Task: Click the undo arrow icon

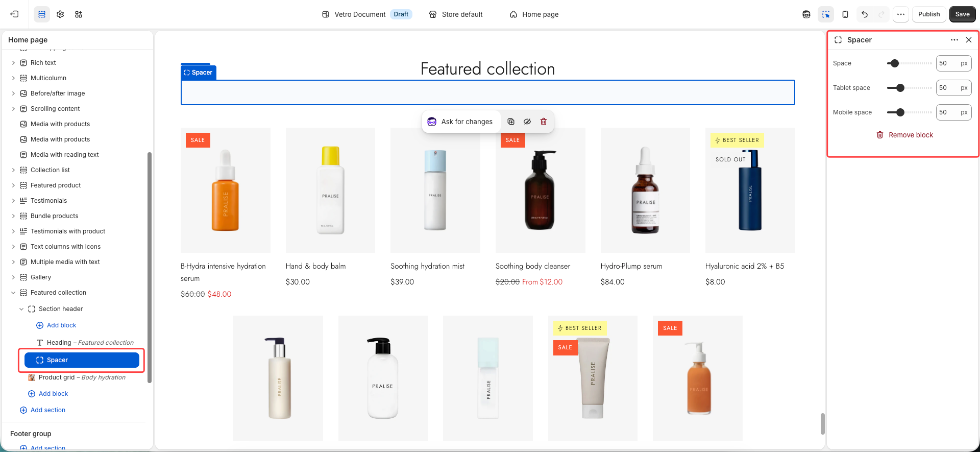Action: tap(865, 14)
